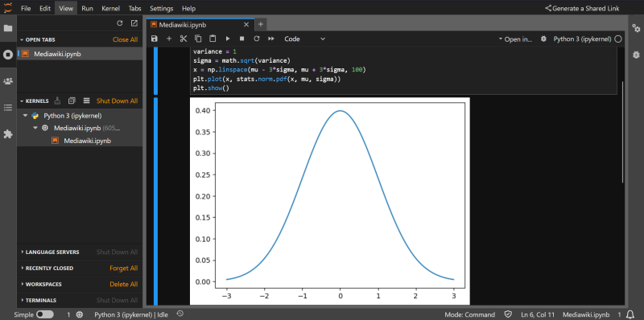Open the debugger panel in right sidebar
The width and height of the screenshot is (644, 320).
tap(636, 55)
